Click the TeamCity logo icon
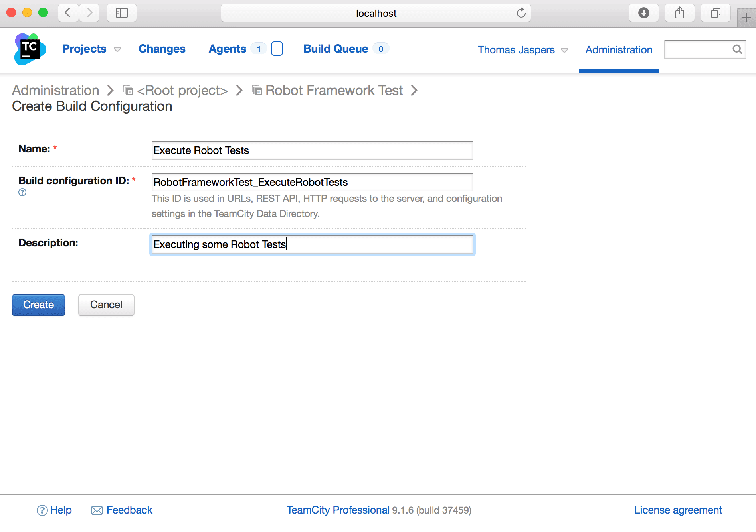The width and height of the screenshot is (756, 532). (30, 49)
